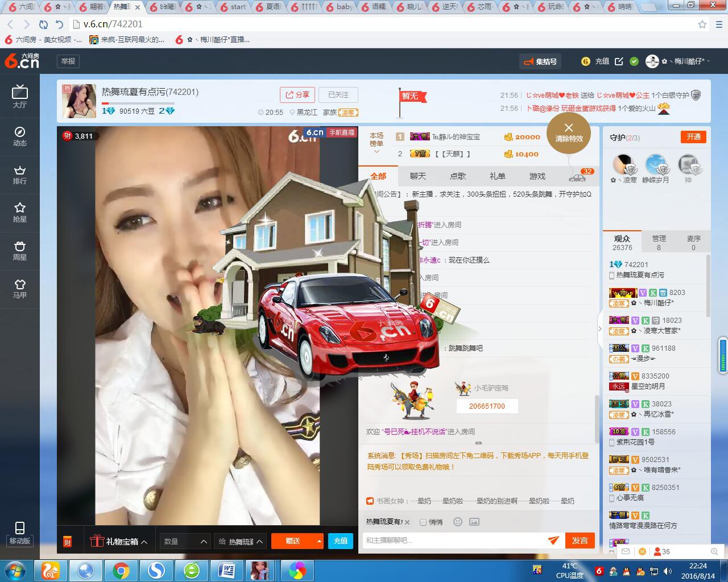Open the 周星 icon in sidebar

coord(19,250)
